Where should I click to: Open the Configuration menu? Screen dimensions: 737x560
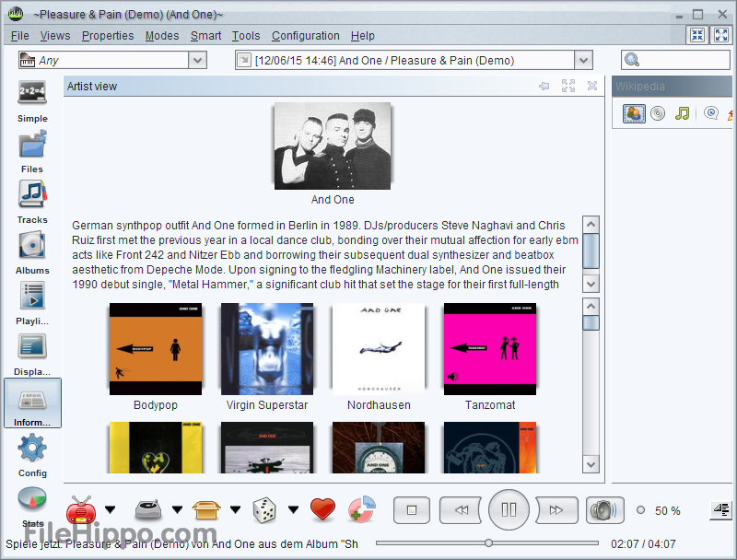click(306, 36)
